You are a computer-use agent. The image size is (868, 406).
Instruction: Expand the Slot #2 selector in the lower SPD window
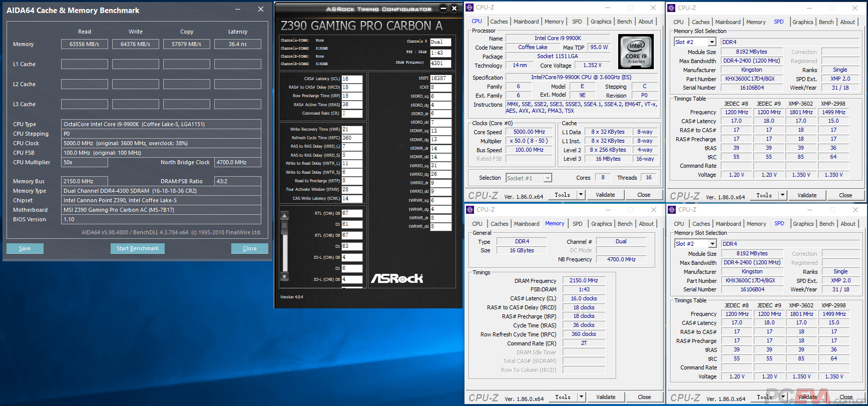coord(713,244)
